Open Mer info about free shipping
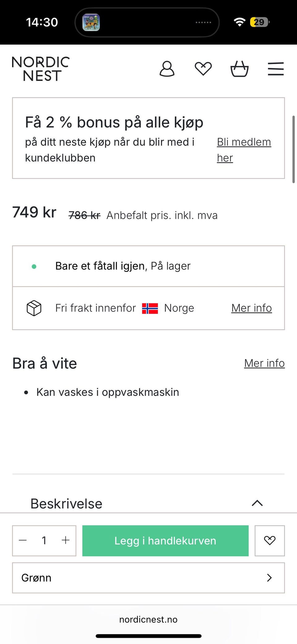 click(252, 308)
